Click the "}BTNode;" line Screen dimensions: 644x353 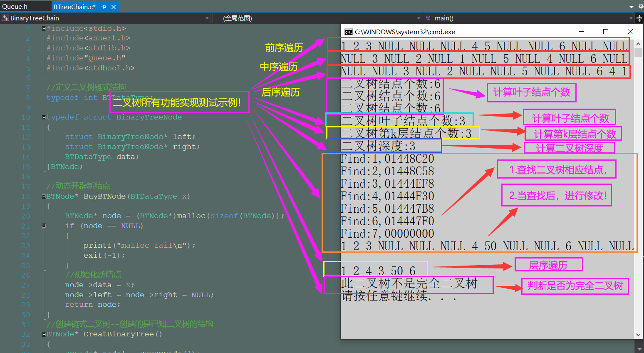click(64, 167)
